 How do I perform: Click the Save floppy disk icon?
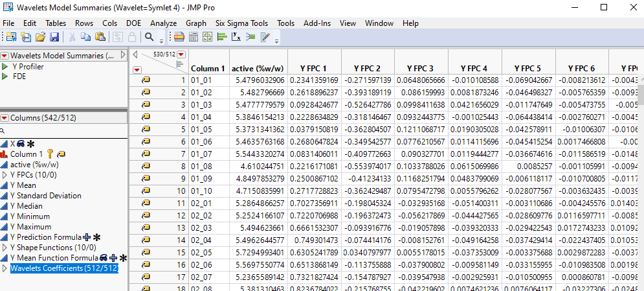tap(54, 37)
